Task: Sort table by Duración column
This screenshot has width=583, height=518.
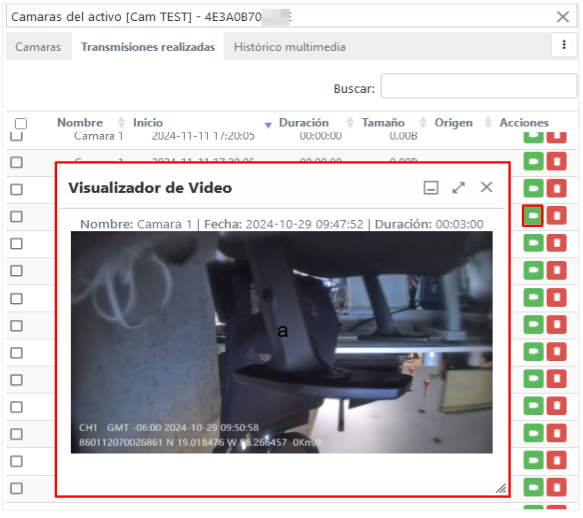Action: pyautogui.click(x=304, y=123)
